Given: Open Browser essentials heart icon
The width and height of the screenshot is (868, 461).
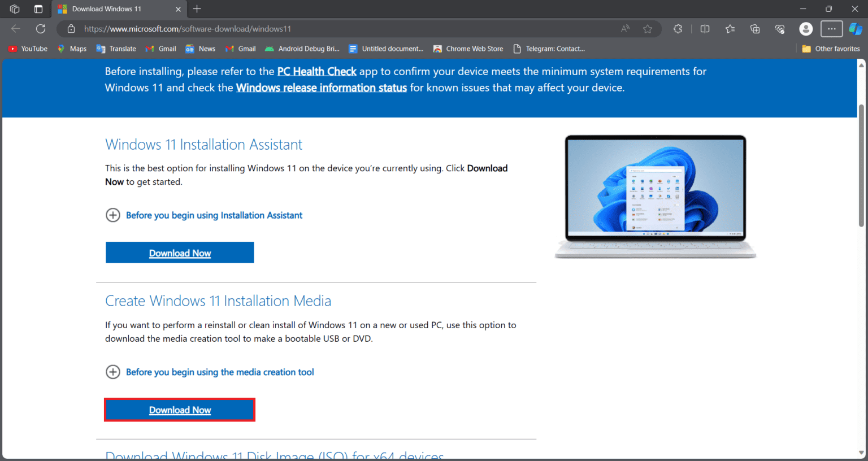Looking at the screenshot, I should tap(780, 29).
